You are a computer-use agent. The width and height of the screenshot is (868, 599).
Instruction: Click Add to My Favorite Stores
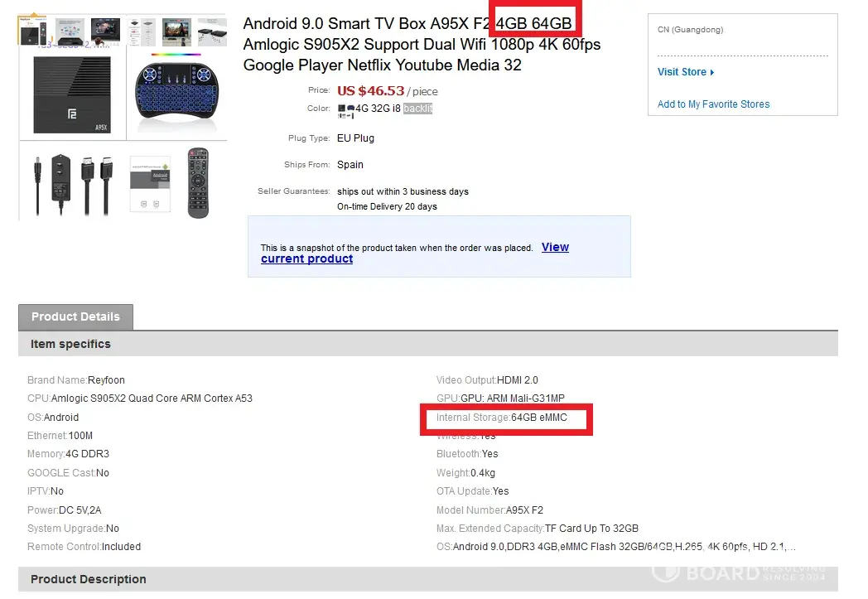[713, 104]
